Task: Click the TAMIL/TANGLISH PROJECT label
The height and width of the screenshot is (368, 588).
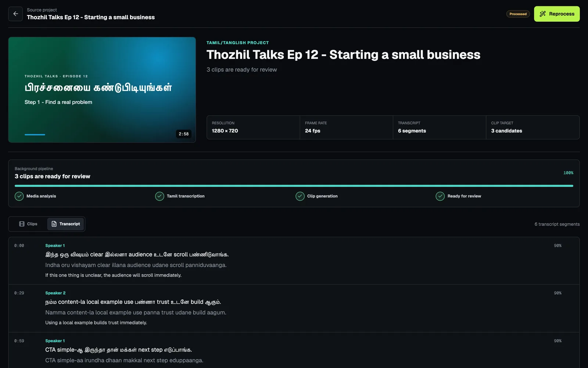Action: (237, 43)
